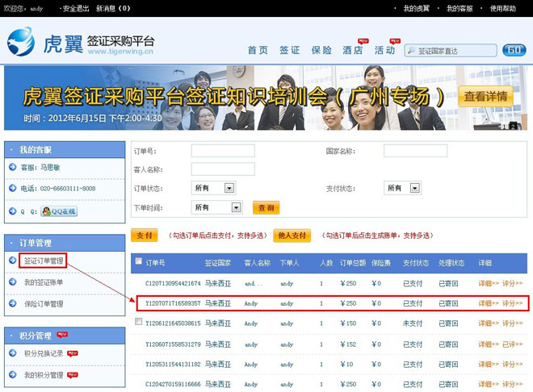Click in the 订单号 input field
This screenshot has width=533, height=392.
(x=223, y=151)
